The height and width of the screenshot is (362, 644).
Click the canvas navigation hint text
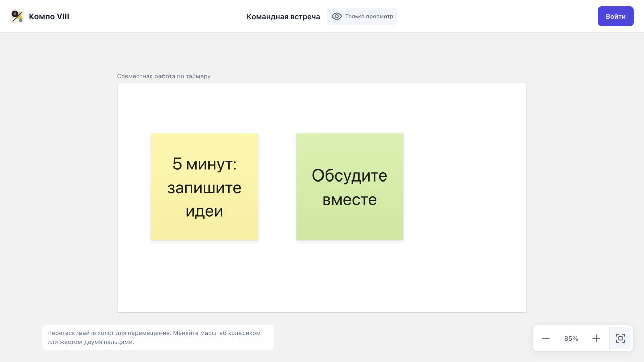(x=154, y=337)
